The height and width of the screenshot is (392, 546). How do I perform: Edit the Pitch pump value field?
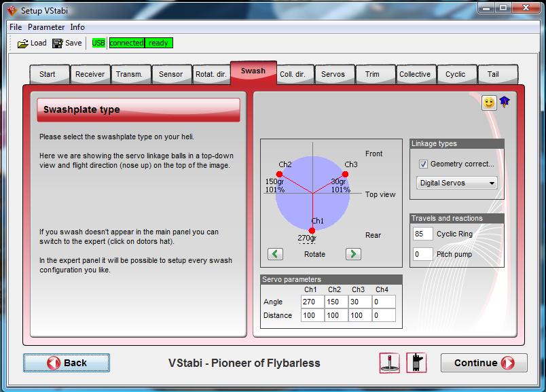pyautogui.click(x=422, y=254)
